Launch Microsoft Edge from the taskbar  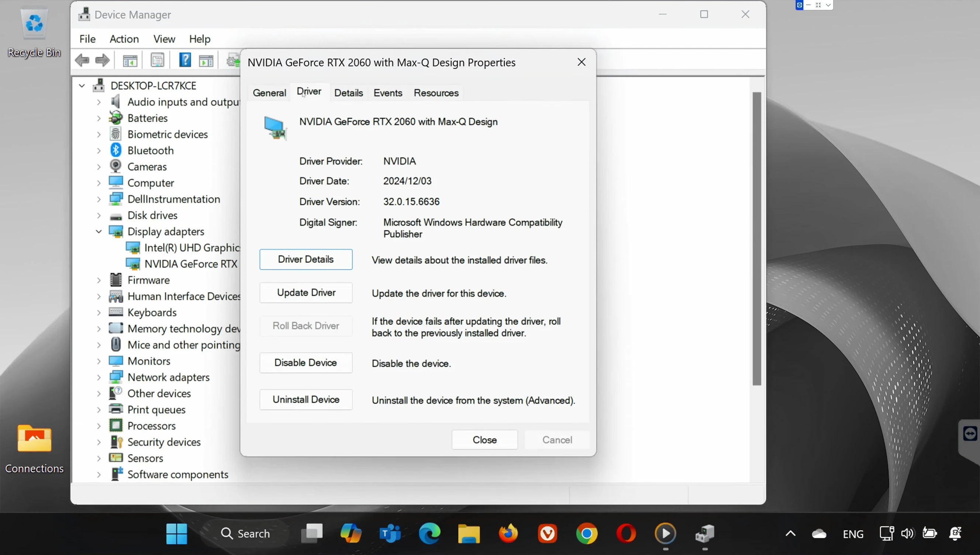(430, 534)
